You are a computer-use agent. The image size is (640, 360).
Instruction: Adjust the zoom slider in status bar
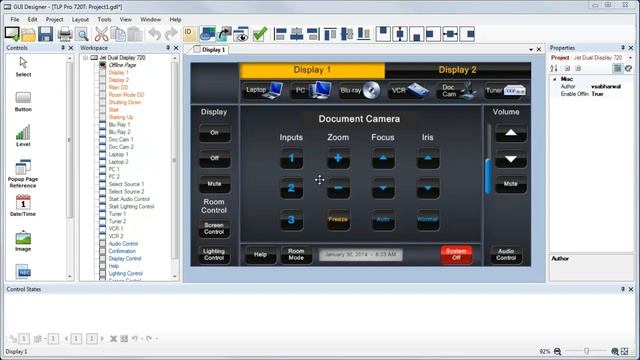[x=586, y=351]
